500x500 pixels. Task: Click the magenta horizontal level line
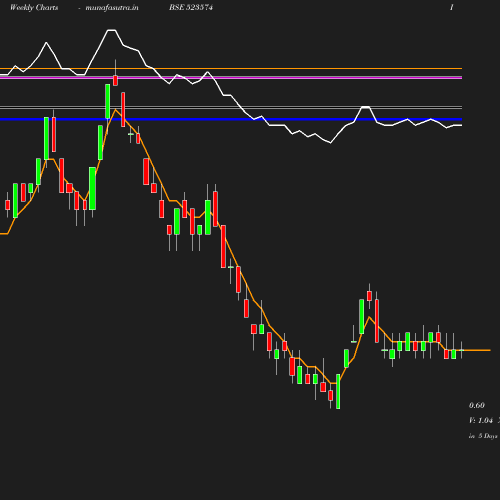[231, 78]
